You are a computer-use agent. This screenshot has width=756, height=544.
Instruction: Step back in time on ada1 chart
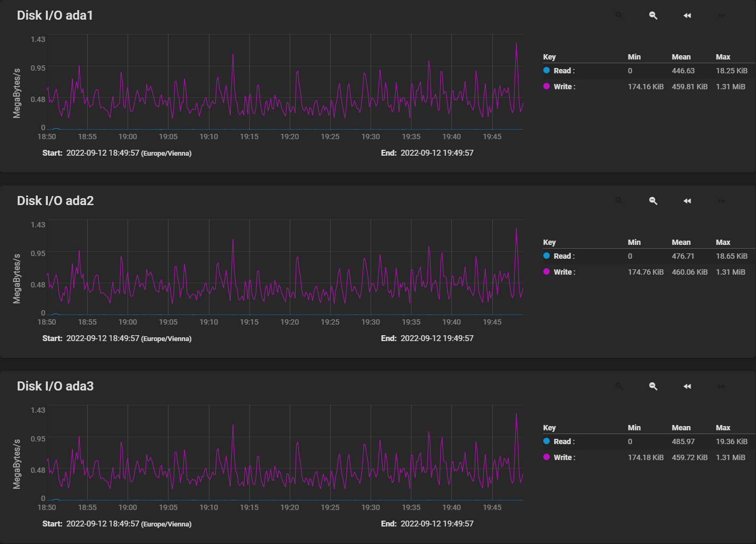tap(687, 15)
